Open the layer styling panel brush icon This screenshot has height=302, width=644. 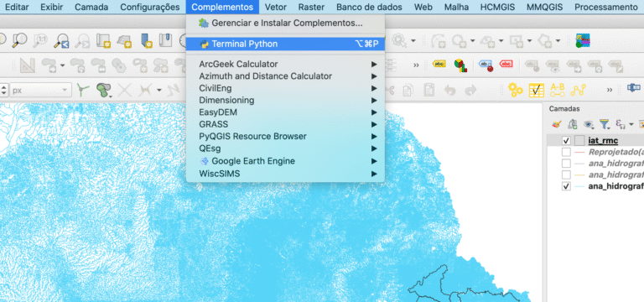557,123
